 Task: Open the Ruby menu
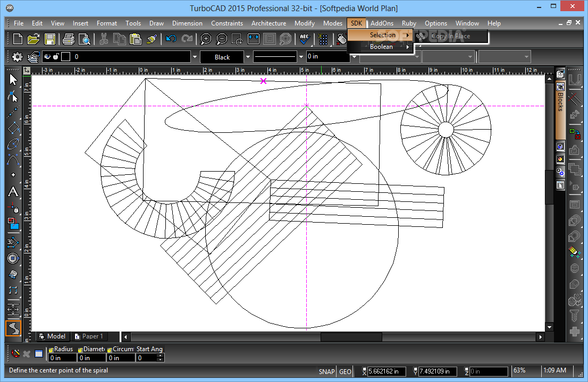tap(409, 23)
